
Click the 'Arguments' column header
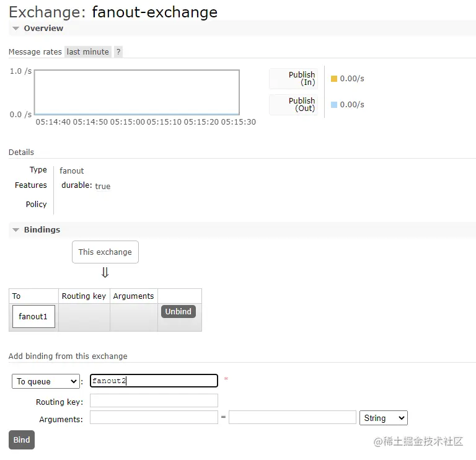(134, 296)
